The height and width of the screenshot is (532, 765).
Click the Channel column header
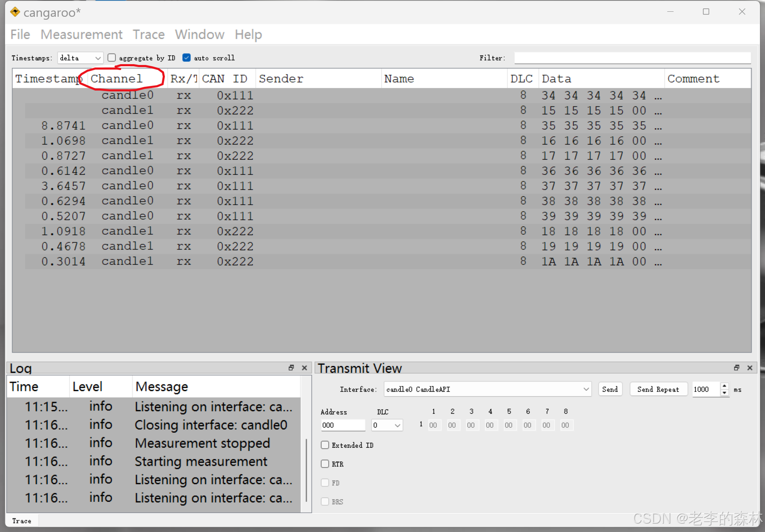127,78
